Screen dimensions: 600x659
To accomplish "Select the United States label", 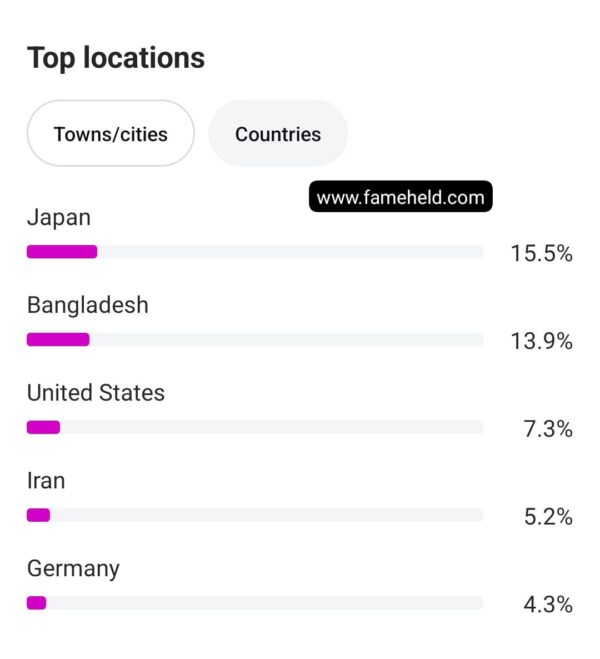I will click(96, 393).
